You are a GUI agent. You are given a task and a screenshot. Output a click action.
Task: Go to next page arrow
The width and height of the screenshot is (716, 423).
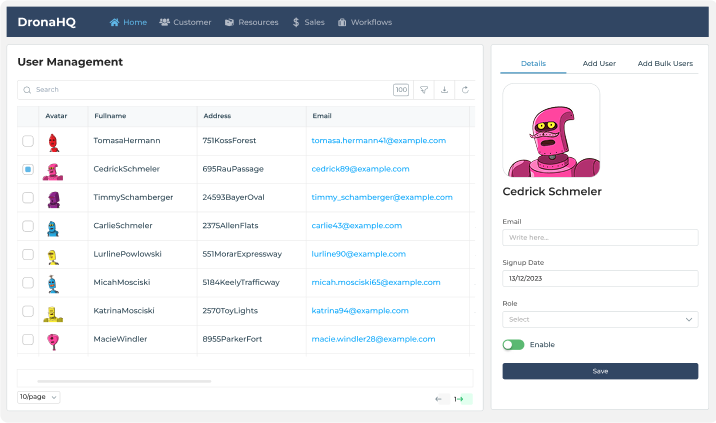click(462, 399)
